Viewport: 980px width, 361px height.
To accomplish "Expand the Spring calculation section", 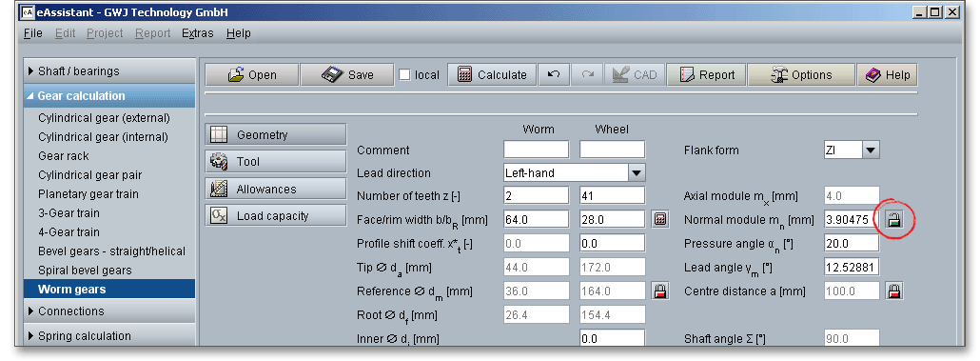I will tap(109, 336).
